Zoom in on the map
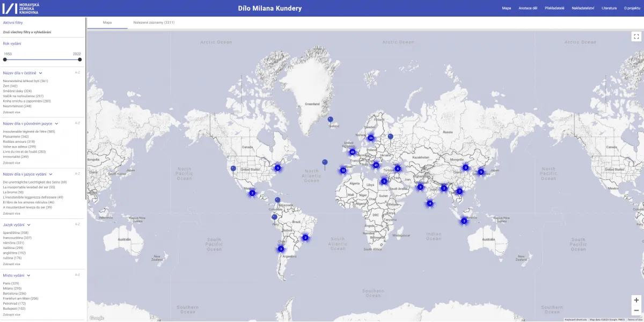The height and width of the screenshot is (322, 644). (636, 300)
